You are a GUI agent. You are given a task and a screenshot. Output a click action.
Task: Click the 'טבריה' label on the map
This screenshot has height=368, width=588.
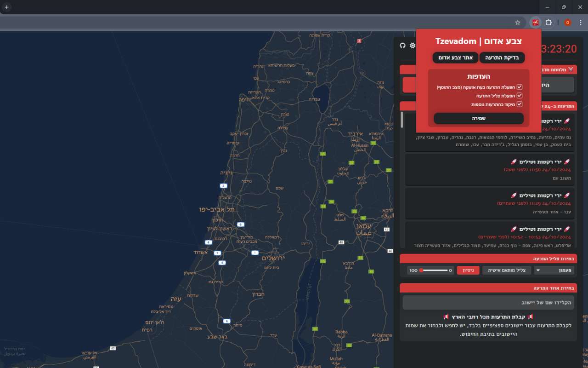[314, 99]
